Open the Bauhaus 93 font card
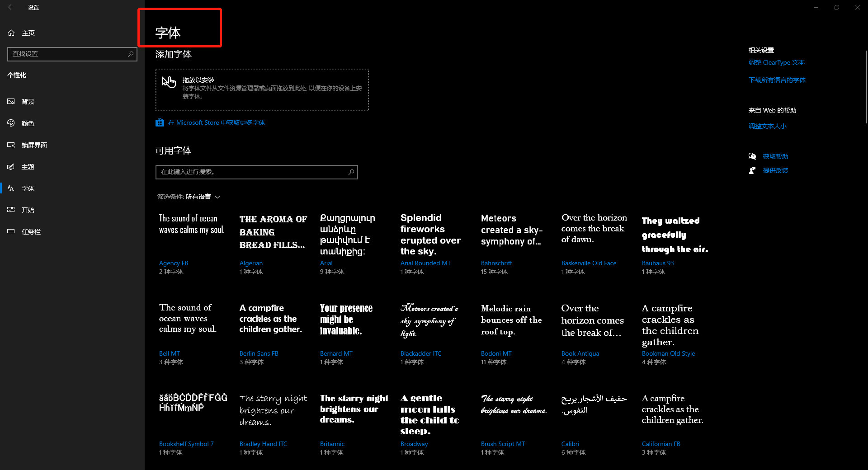The width and height of the screenshot is (868, 470). pos(675,244)
